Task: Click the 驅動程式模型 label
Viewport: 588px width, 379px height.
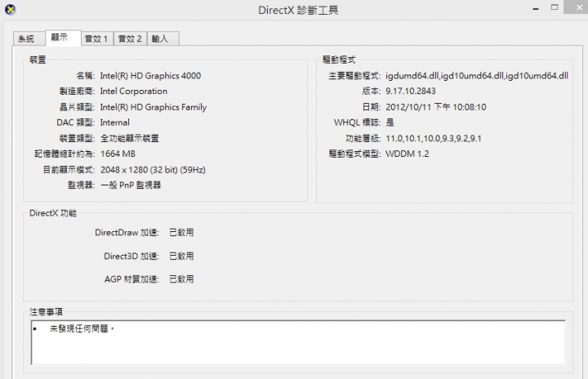Action: [x=354, y=154]
